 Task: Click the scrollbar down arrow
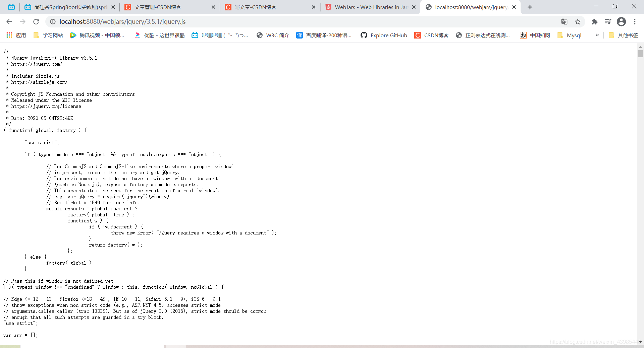[640, 342]
